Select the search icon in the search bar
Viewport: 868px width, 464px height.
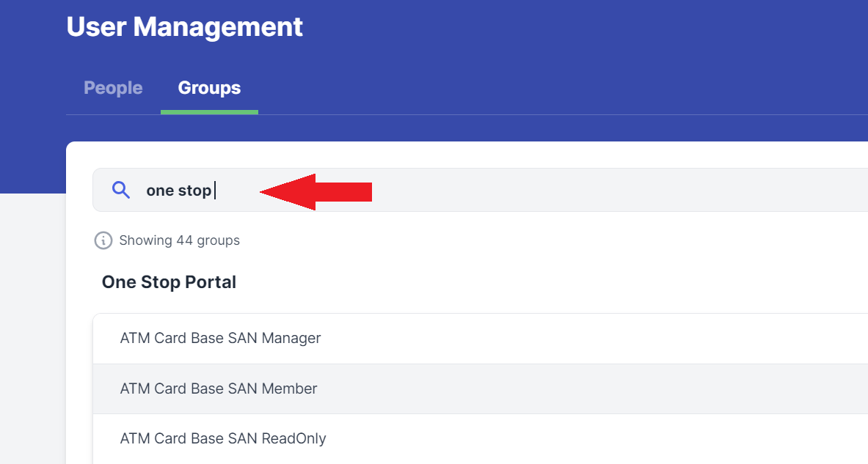coord(121,190)
